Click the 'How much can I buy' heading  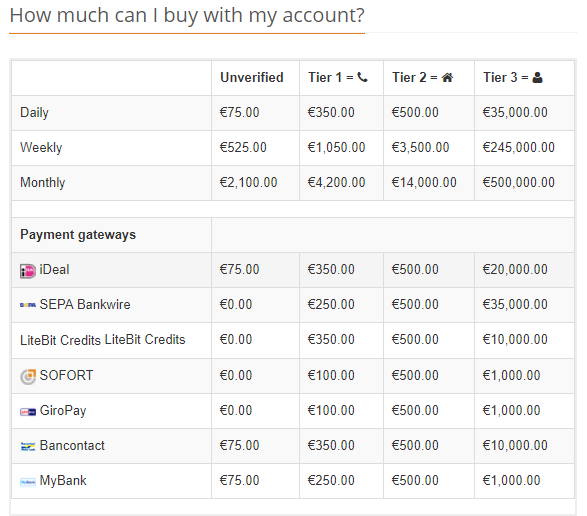click(187, 15)
